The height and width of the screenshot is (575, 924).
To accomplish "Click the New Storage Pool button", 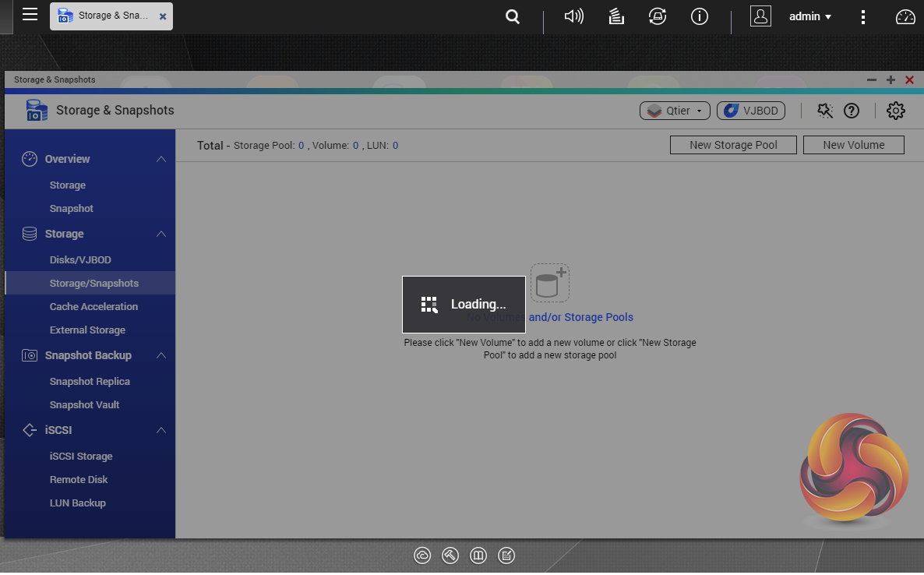I will click(733, 145).
